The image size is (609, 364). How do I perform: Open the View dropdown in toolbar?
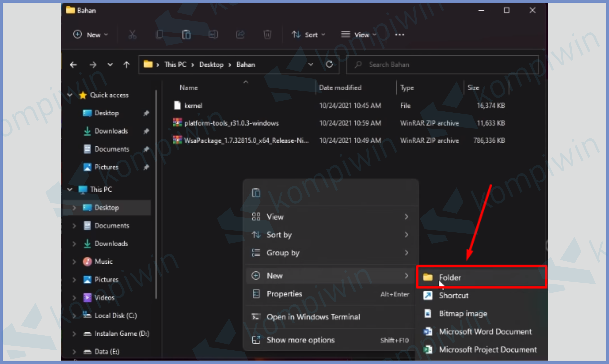358,35
